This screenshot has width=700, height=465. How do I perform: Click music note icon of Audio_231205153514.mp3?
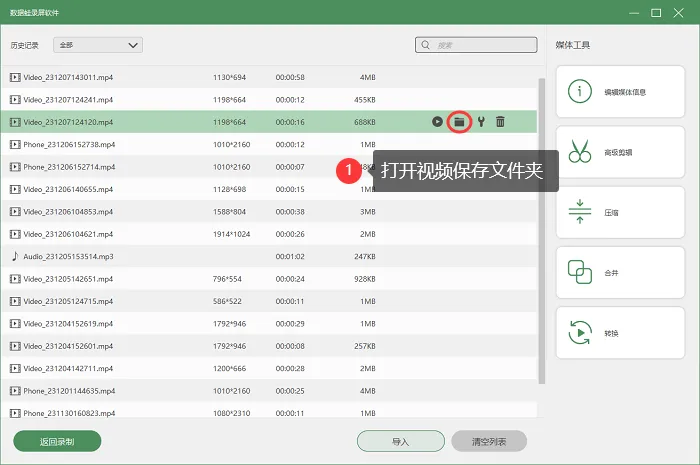tap(15, 256)
